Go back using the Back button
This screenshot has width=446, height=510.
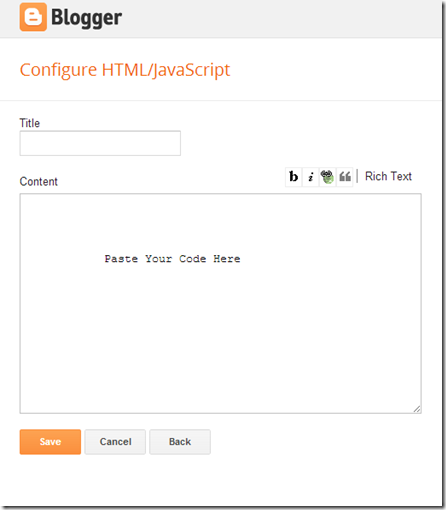(x=180, y=442)
